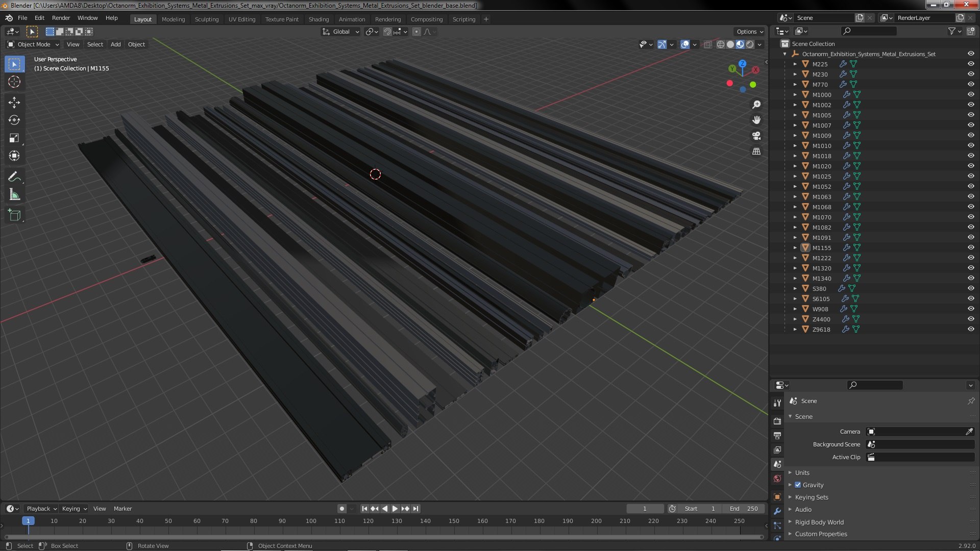This screenshot has height=551, width=980.
Task: Toggle camera view icon in viewport
Action: [756, 136]
